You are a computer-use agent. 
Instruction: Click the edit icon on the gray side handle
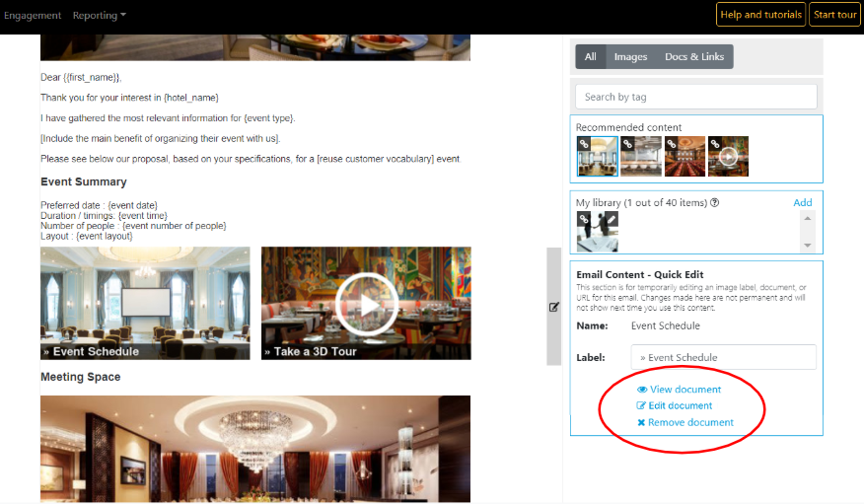(553, 307)
